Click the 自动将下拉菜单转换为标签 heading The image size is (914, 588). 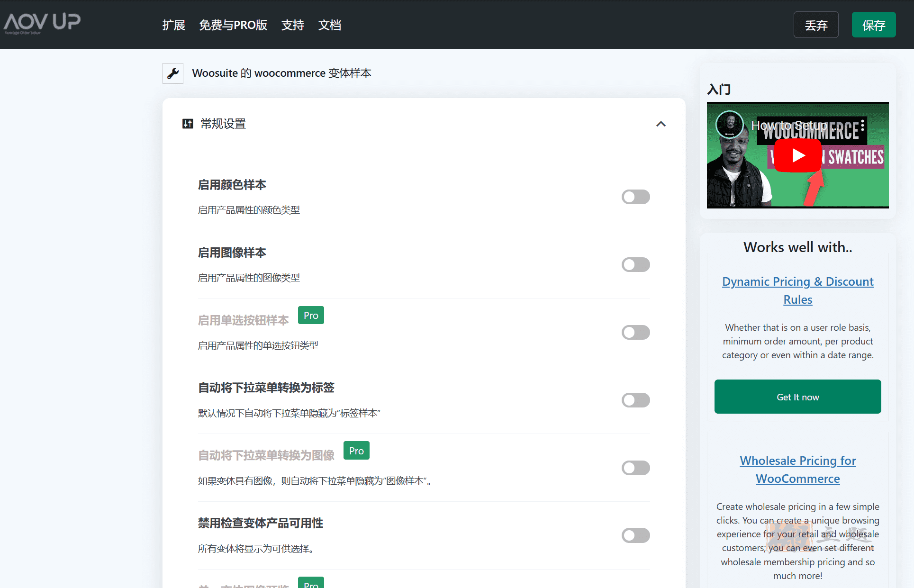click(266, 388)
